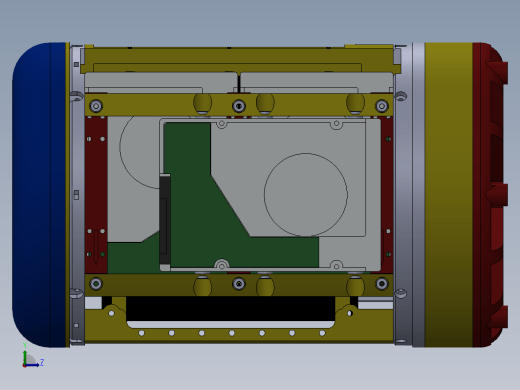Click the large circle on the hard drive cover
The image size is (520, 390).
[x=306, y=195]
